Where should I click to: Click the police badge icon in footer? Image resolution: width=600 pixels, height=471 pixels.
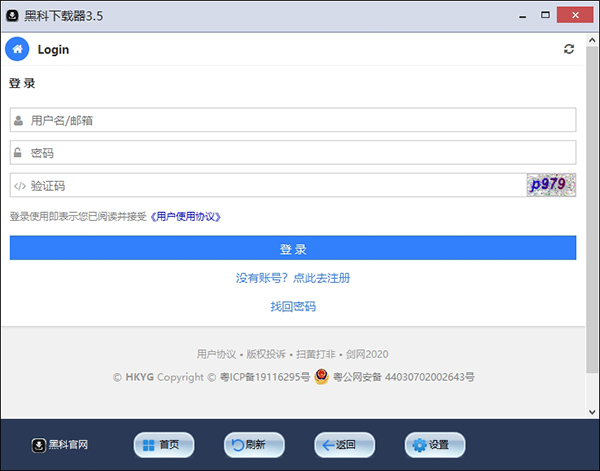tap(321, 376)
